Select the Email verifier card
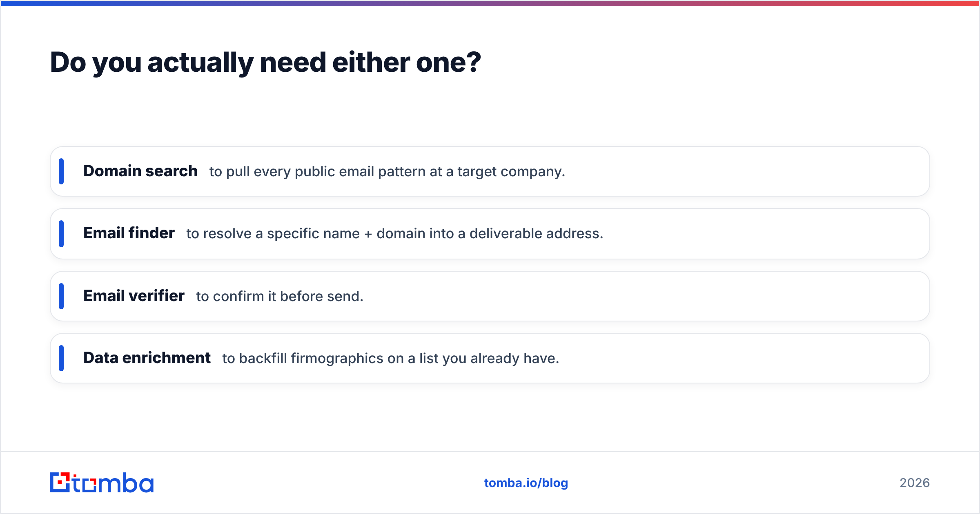The width and height of the screenshot is (980, 514). 490,296
